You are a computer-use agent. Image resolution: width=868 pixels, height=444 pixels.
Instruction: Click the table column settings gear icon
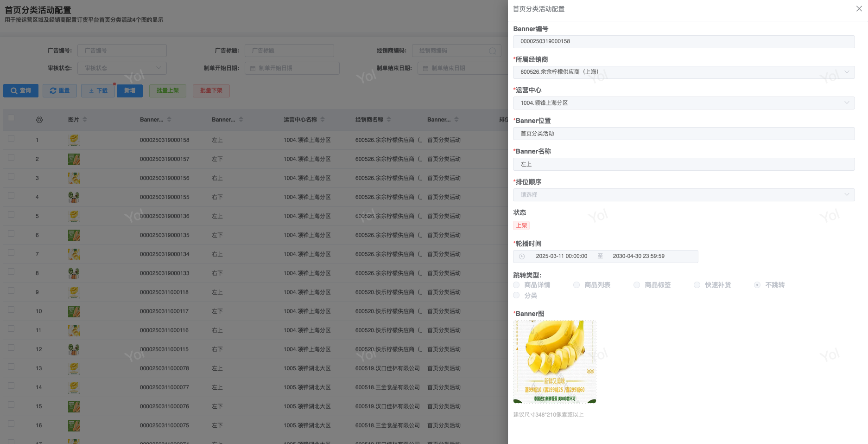coord(39,120)
